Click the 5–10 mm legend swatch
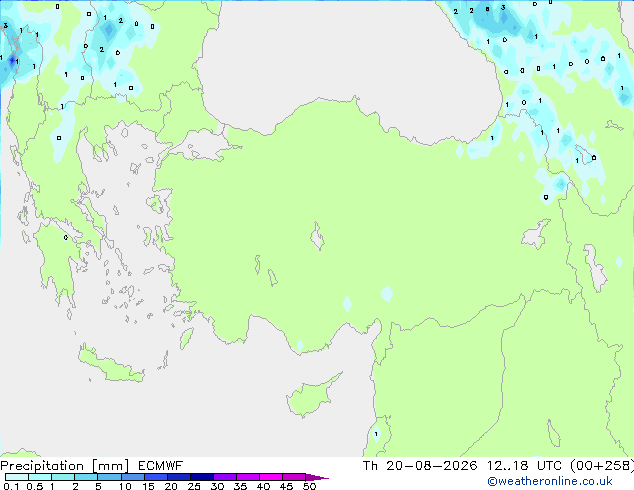The image size is (634, 490). [x=109, y=477]
